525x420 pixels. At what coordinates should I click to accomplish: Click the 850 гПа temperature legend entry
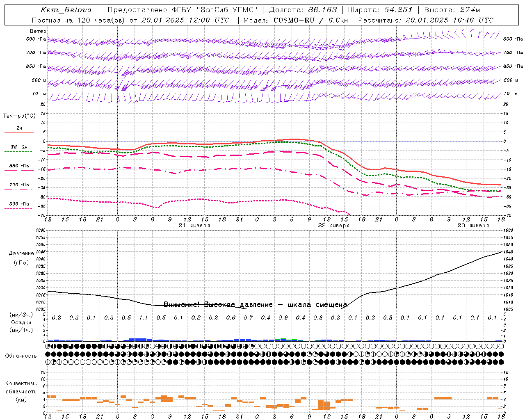[19, 166]
